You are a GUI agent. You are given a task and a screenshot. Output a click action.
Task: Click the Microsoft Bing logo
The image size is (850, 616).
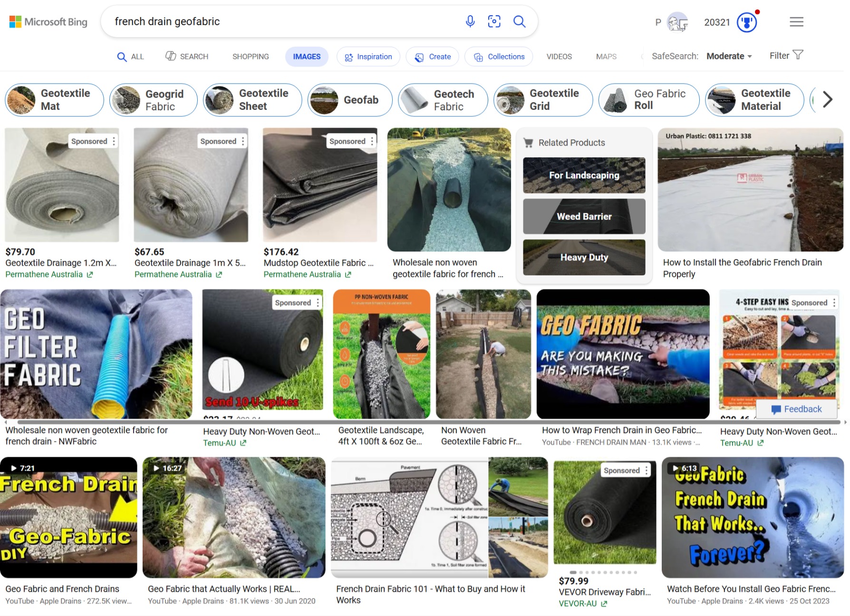pos(48,22)
